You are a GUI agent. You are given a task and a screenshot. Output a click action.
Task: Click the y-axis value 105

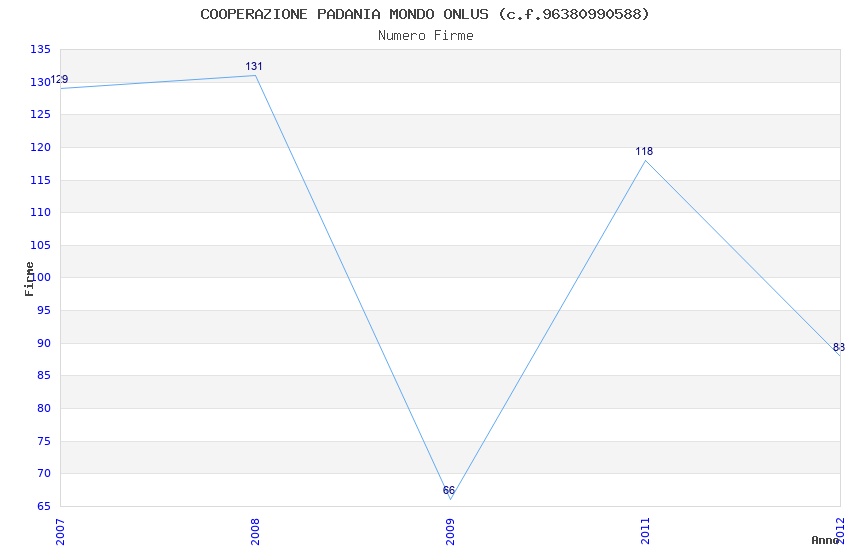(40, 245)
